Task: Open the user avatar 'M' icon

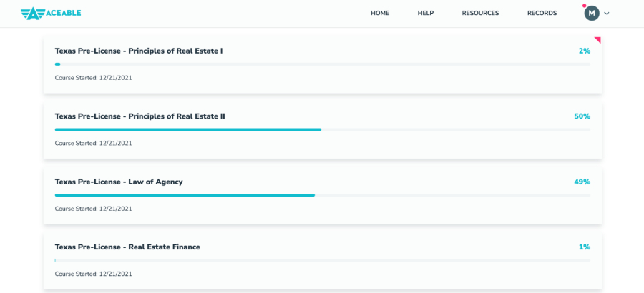Action: pyautogui.click(x=592, y=13)
